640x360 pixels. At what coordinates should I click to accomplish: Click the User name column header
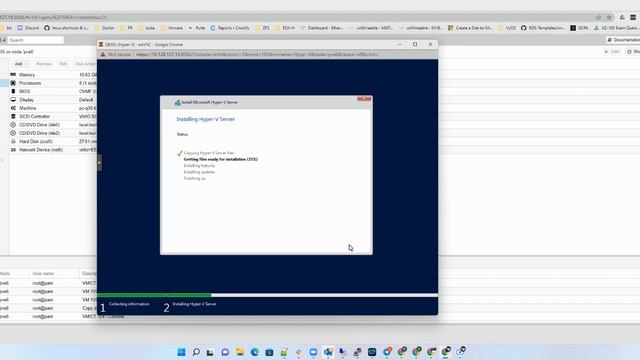click(x=43, y=273)
